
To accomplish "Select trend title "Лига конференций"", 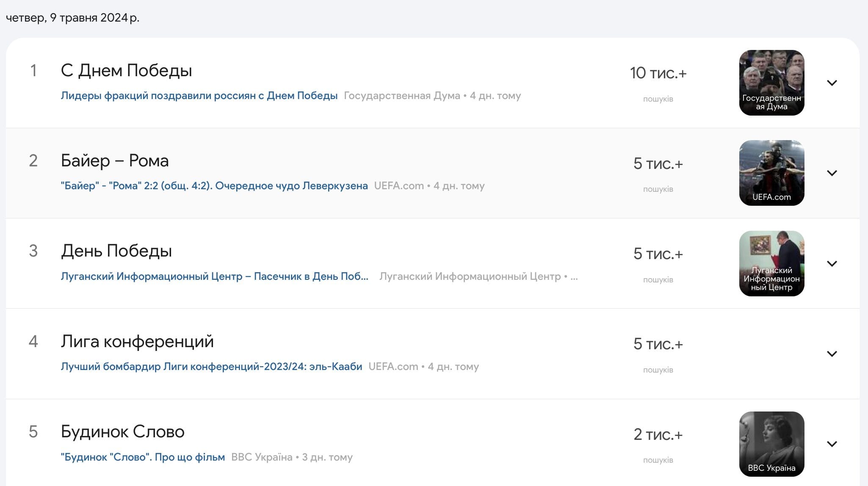I will click(x=137, y=341).
